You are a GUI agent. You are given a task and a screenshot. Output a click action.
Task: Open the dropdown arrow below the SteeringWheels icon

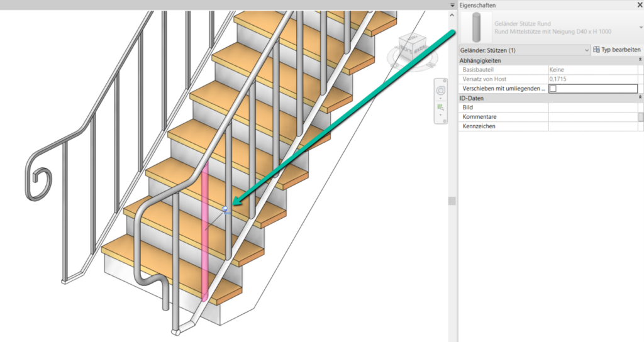441,100
